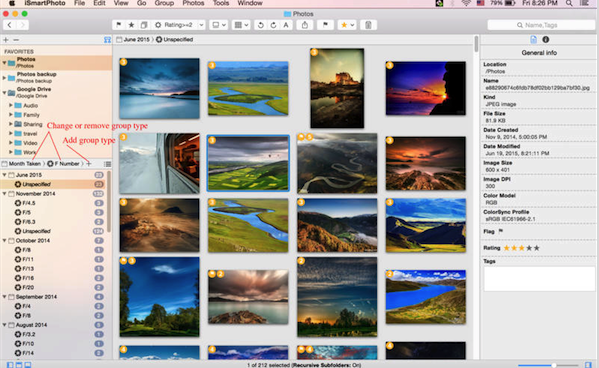Click the middle layout icon in status bar

(19, 365)
